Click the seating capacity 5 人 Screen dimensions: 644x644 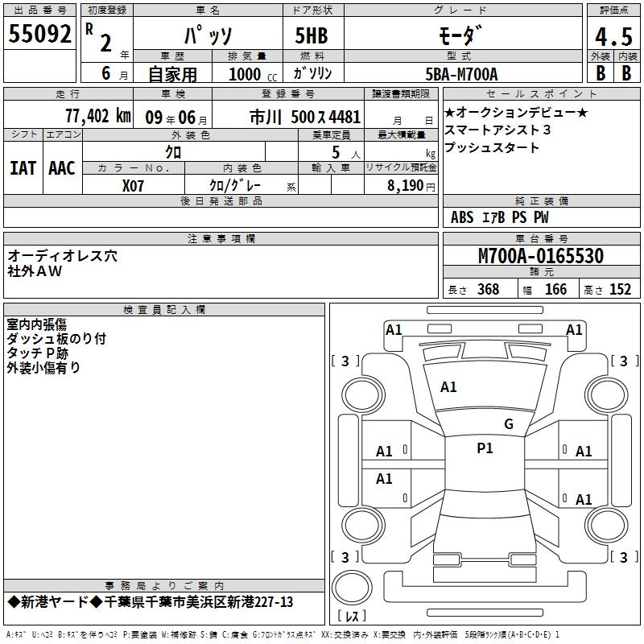(x=346, y=153)
